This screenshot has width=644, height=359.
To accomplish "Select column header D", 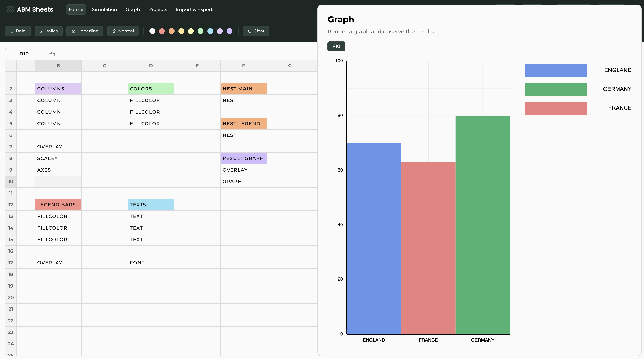I will pos(151,66).
